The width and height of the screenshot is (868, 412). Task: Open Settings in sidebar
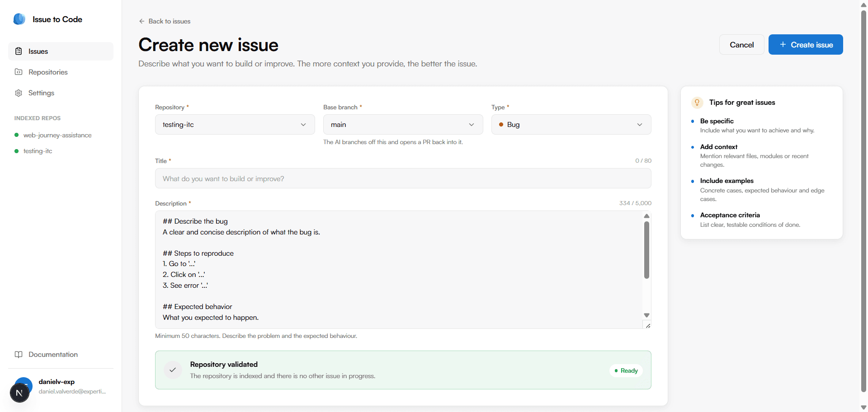click(61, 93)
